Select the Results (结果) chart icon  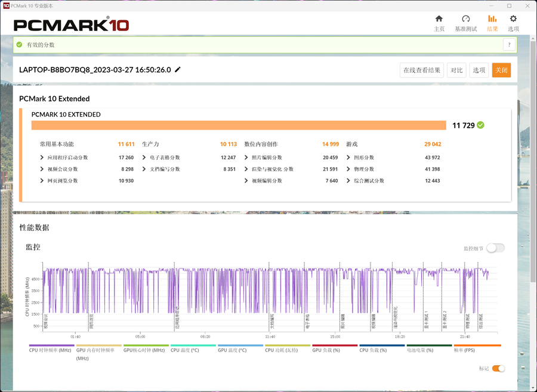492,19
